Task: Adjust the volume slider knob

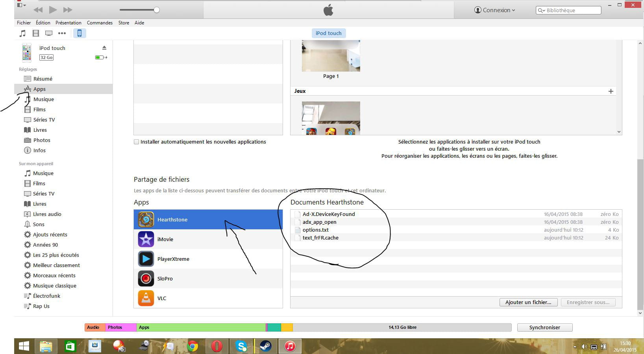Action: pos(157,10)
